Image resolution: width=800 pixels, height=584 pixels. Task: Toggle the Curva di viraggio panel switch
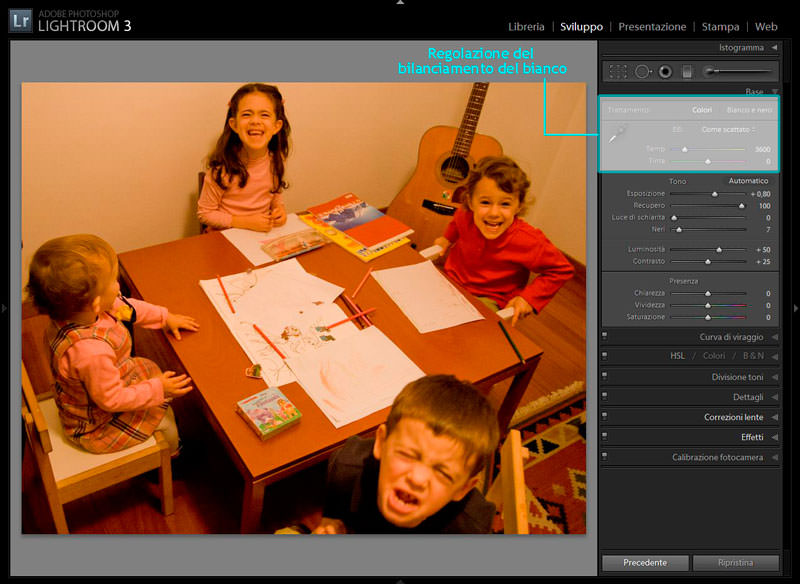click(605, 337)
